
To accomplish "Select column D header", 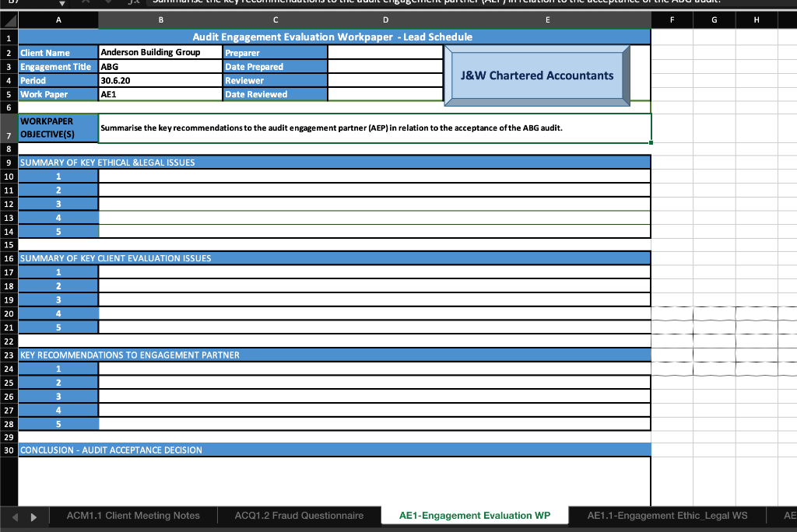I will 386,20.
